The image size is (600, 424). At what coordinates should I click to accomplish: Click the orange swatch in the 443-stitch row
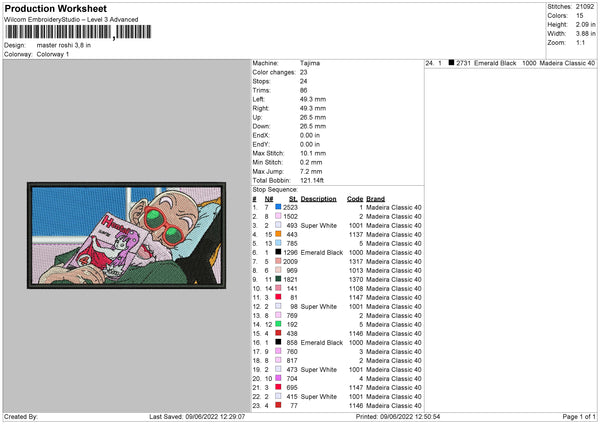click(278, 234)
